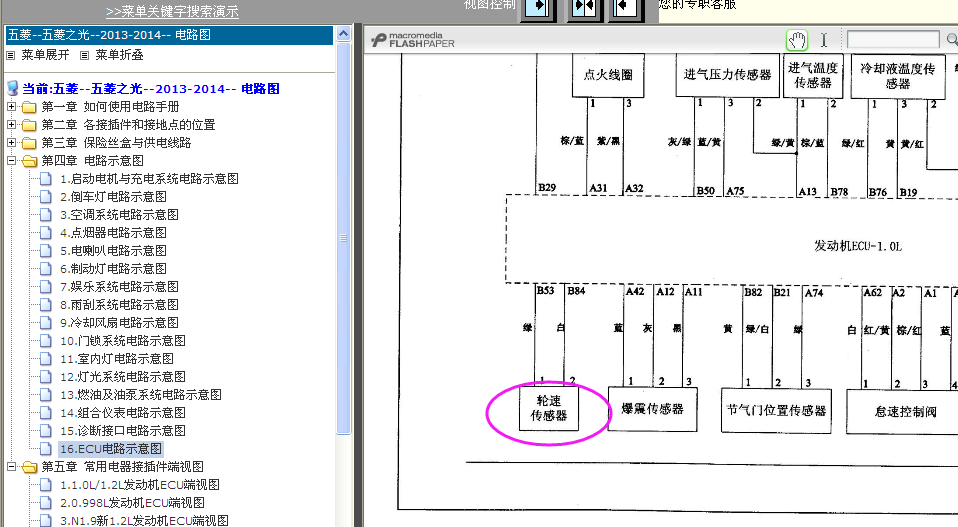The width and height of the screenshot is (958, 527).
Task: Click the folder icon of 第二章
Action: [29, 125]
